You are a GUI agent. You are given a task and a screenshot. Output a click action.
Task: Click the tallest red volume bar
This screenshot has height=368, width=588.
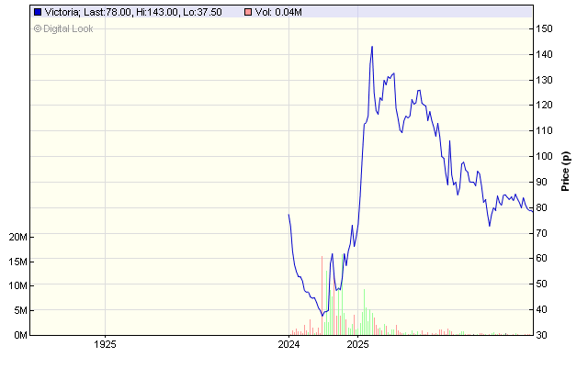pos(322,296)
